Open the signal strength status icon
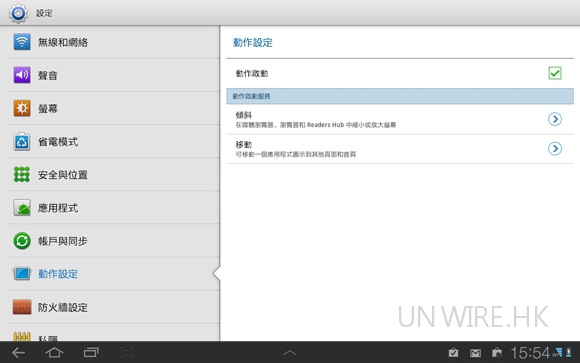Image resolution: width=580 pixels, height=363 pixels. pyautogui.click(x=557, y=352)
